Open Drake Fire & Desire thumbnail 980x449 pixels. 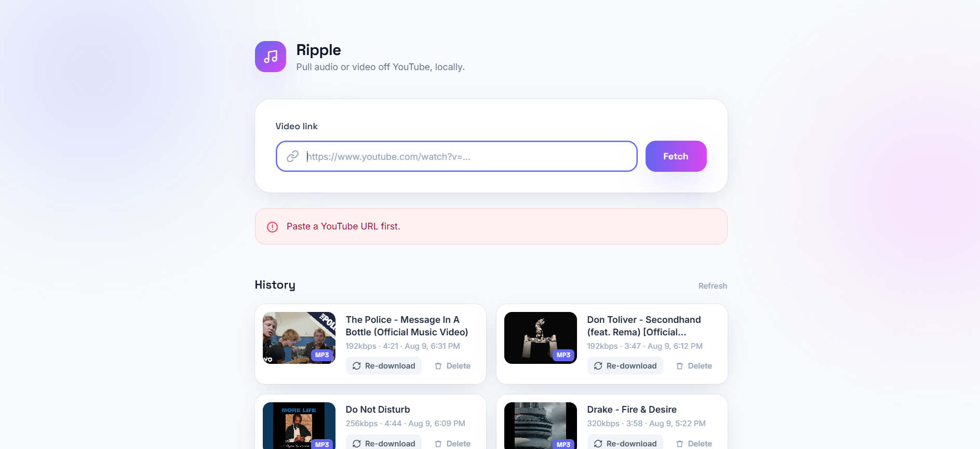pos(541,426)
